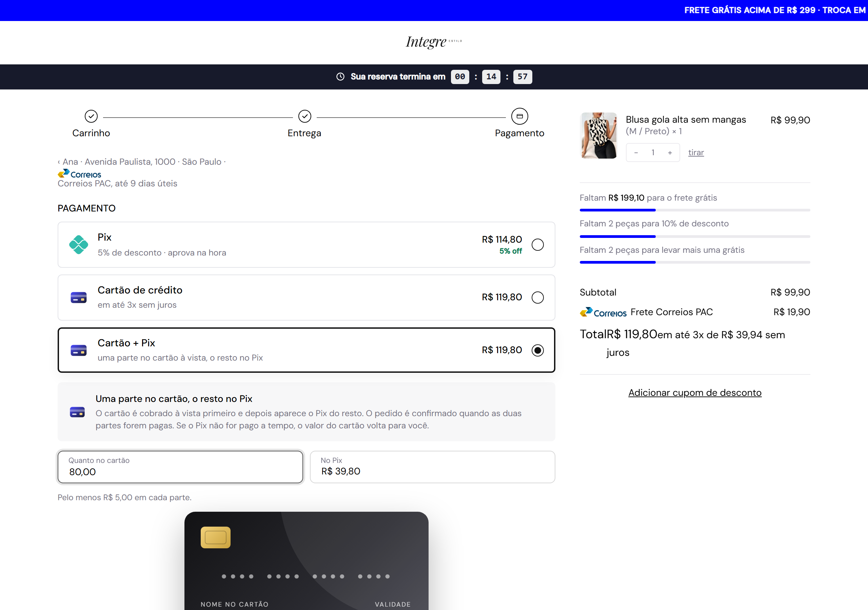
Task: Click the Entrega step label
Action: point(304,133)
